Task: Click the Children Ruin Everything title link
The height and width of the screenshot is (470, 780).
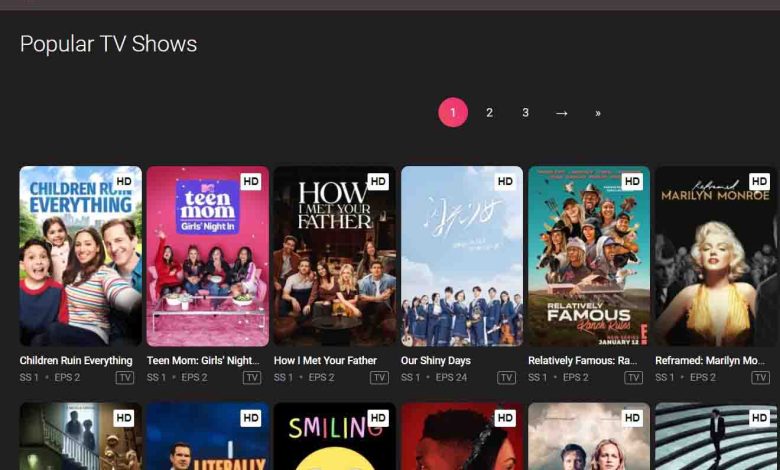Action: [76, 361]
